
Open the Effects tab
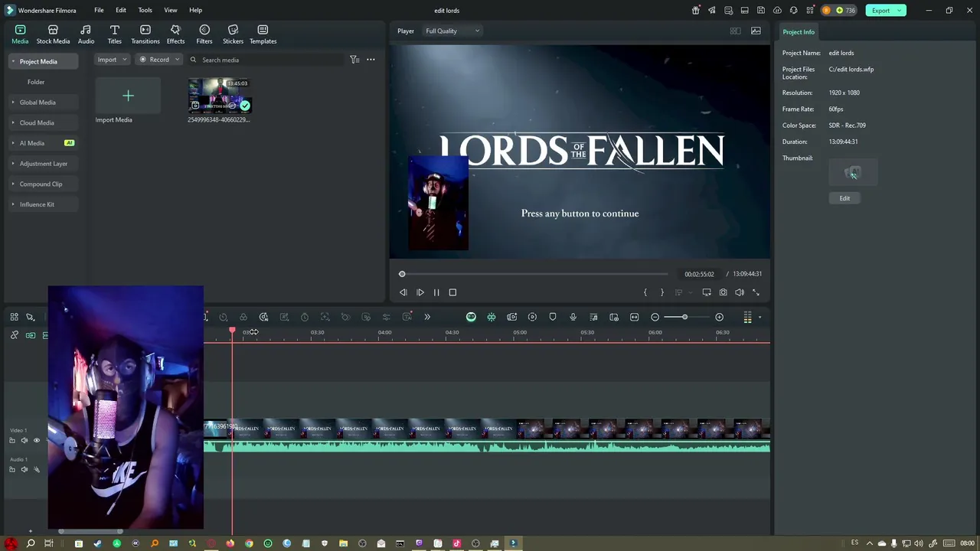(x=175, y=35)
